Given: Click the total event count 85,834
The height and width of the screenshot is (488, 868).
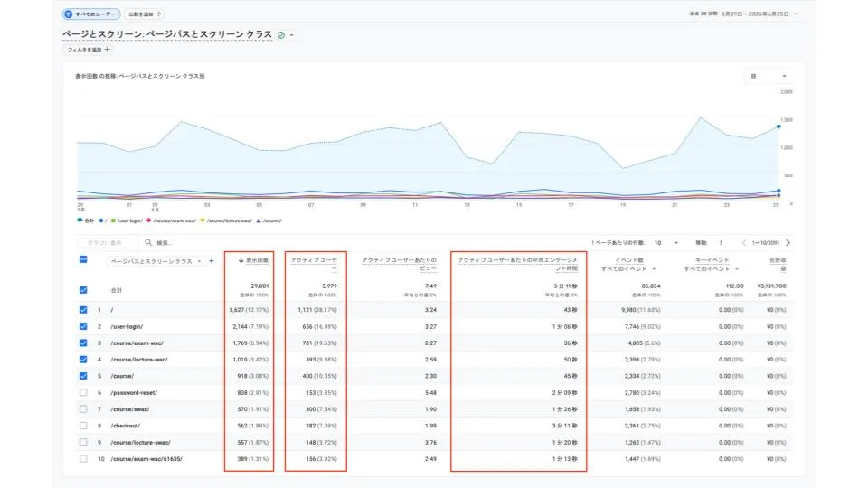Looking at the screenshot, I should [651, 286].
